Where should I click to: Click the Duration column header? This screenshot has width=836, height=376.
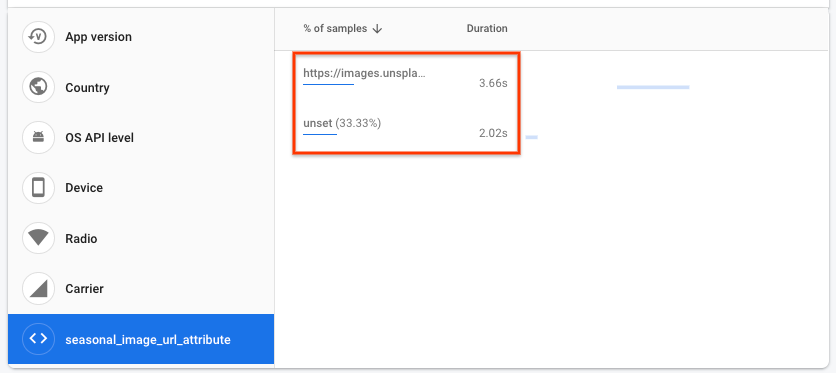[x=487, y=29]
